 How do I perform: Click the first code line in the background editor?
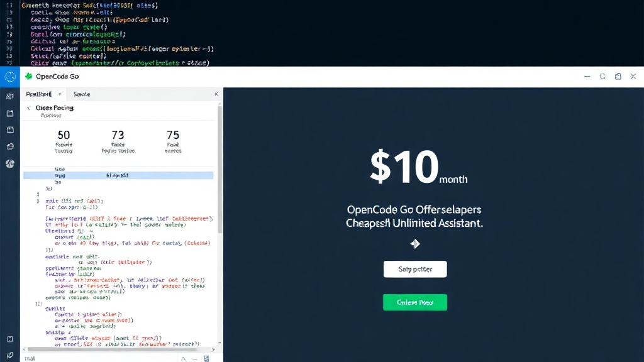[89, 5]
